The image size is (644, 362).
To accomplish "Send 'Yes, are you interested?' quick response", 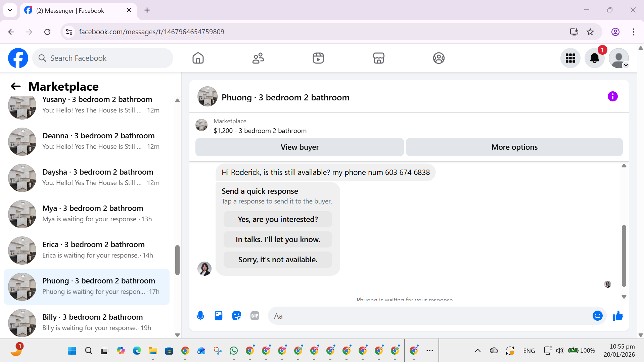I will (278, 219).
